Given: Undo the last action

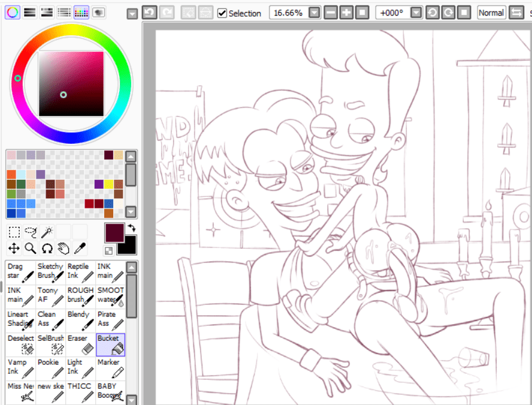Looking at the screenshot, I should click(x=150, y=12).
